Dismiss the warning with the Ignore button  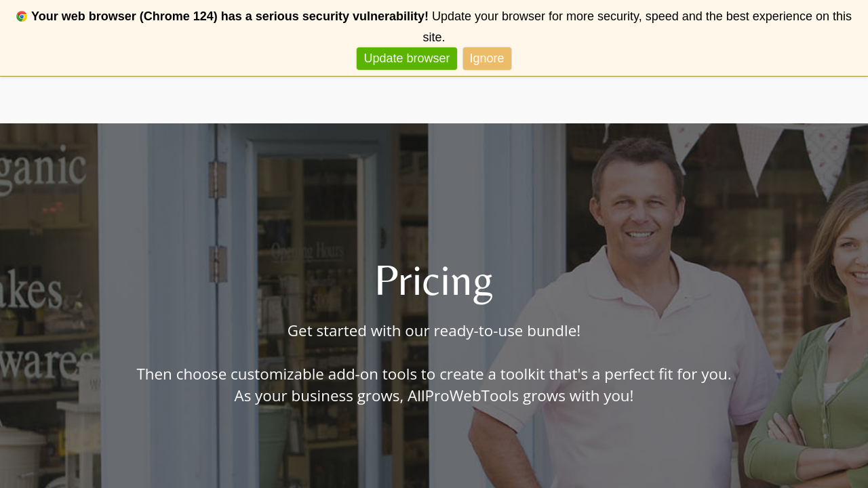487,58
